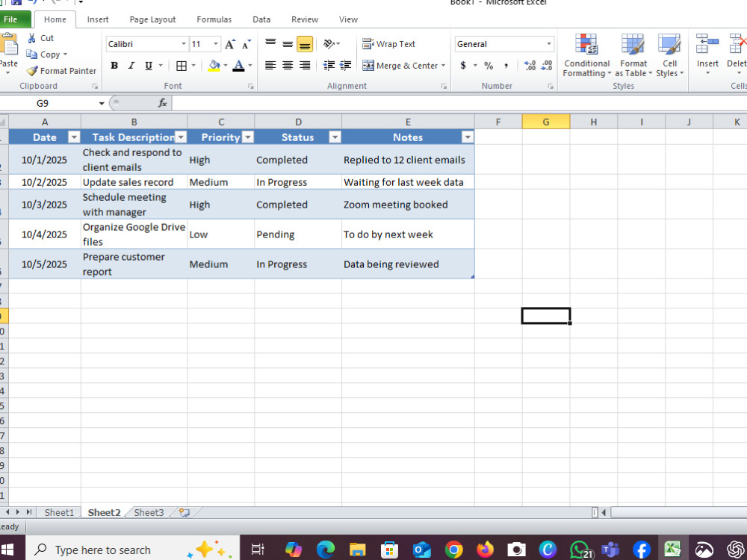Switch to the Formulas tab
This screenshot has height=560, width=747.
(214, 19)
